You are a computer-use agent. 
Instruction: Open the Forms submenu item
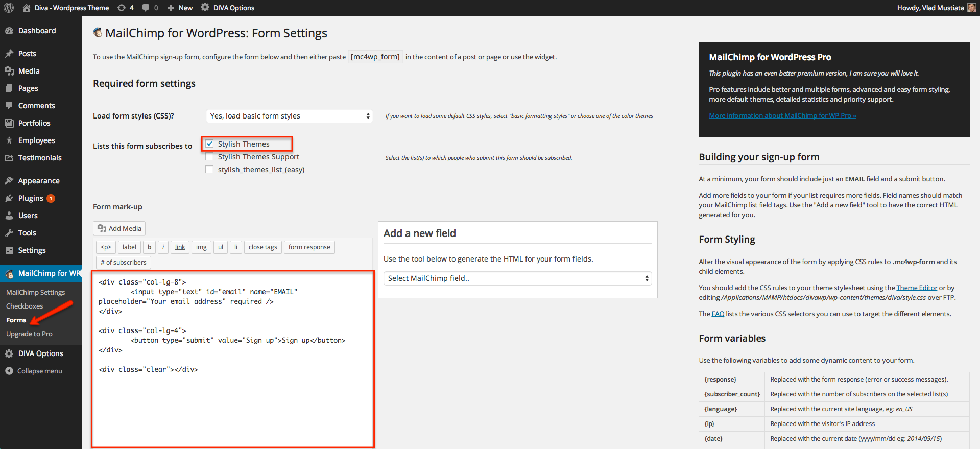coord(16,320)
